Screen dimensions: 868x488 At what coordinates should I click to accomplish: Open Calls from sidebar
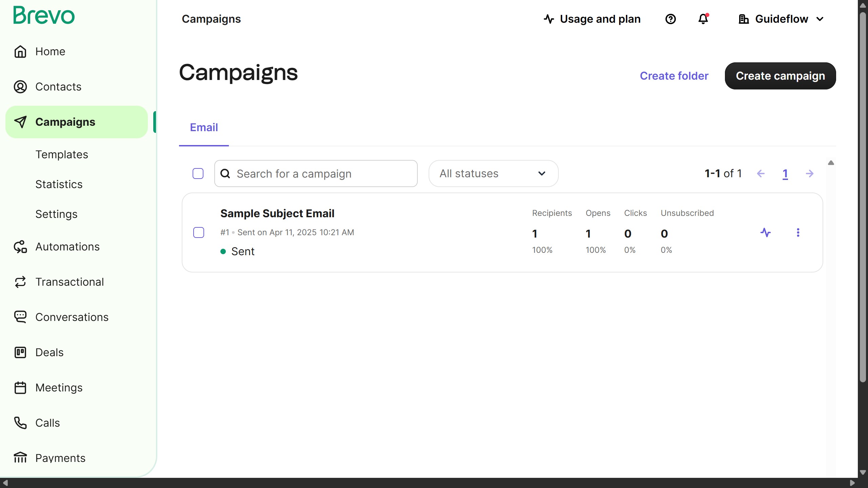coord(47,423)
